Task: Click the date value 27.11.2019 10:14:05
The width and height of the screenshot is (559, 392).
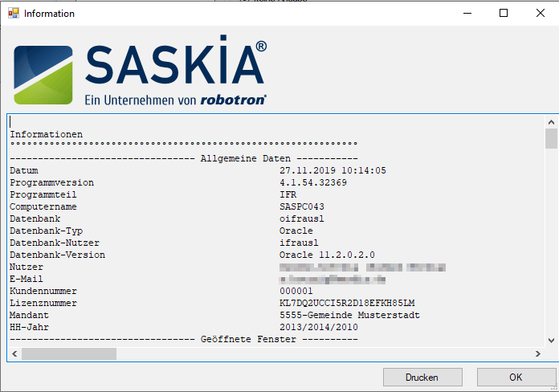Action: pyautogui.click(x=333, y=171)
